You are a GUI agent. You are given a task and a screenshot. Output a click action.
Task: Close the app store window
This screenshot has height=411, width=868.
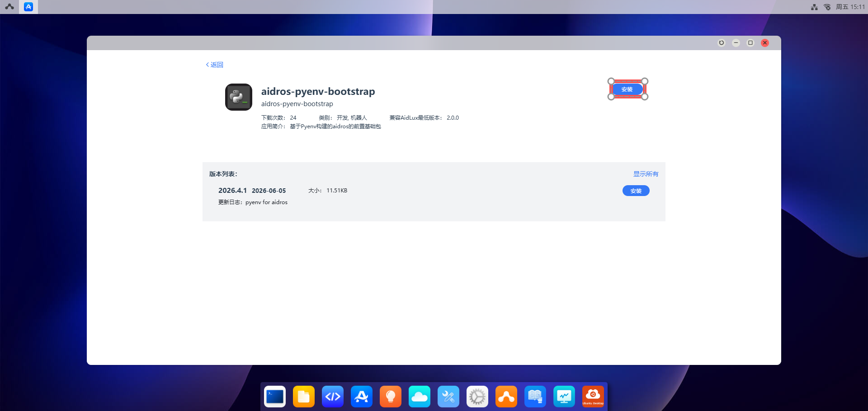pos(765,43)
